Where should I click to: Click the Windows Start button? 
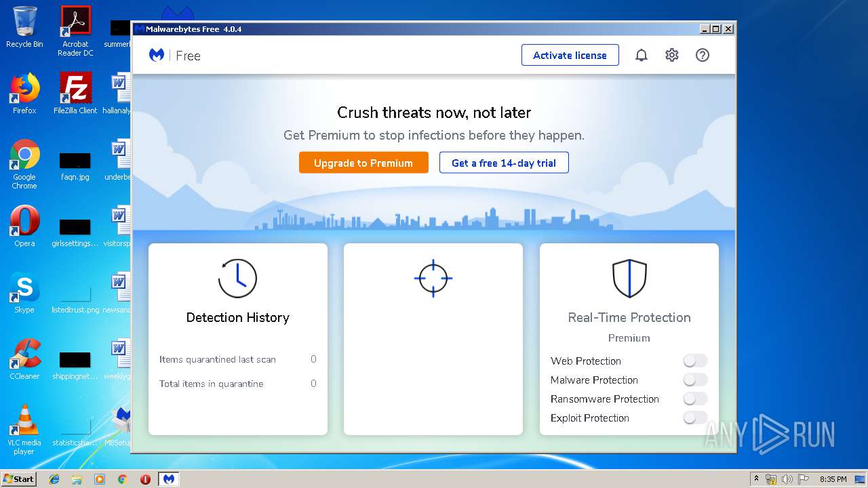click(x=19, y=479)
